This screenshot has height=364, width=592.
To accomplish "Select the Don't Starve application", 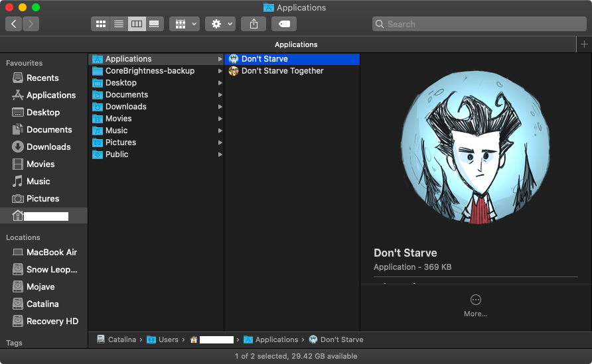I will [292, 59].
